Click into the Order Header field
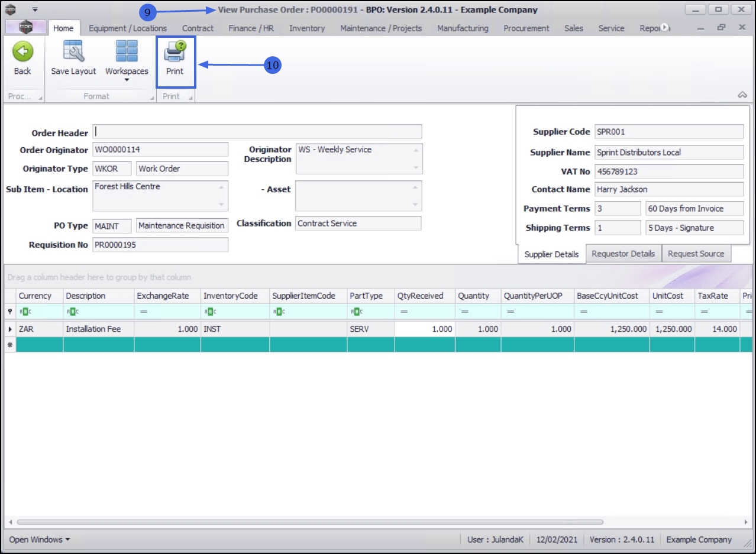756x554 pixels. 257,132
